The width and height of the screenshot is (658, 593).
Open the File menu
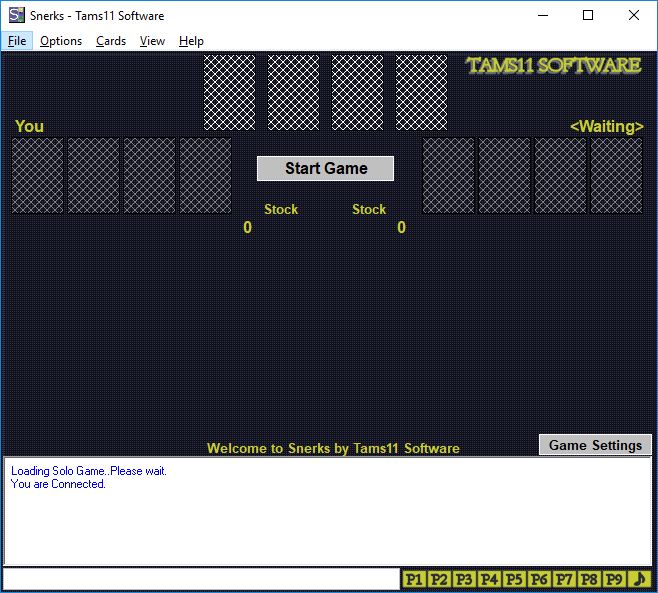click(x=17, y=41)
